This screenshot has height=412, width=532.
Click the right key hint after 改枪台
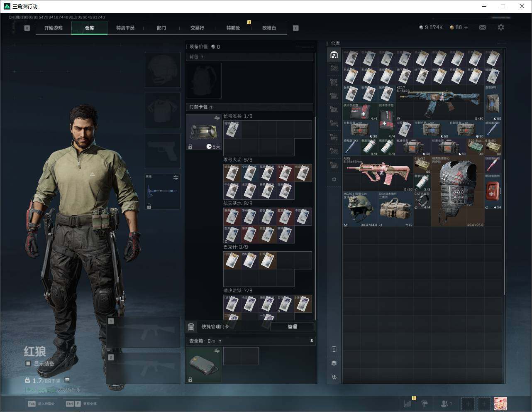point(296,28)
